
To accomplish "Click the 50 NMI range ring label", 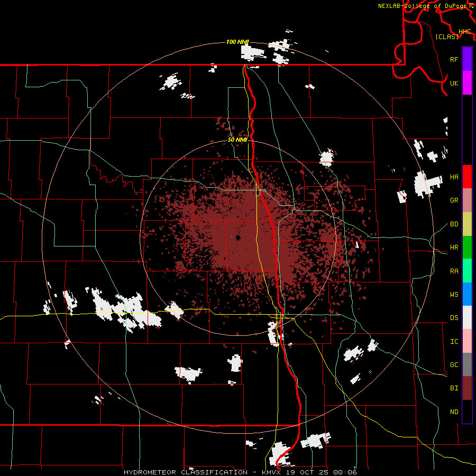I will pyautogui.click(x=237, y=140).
